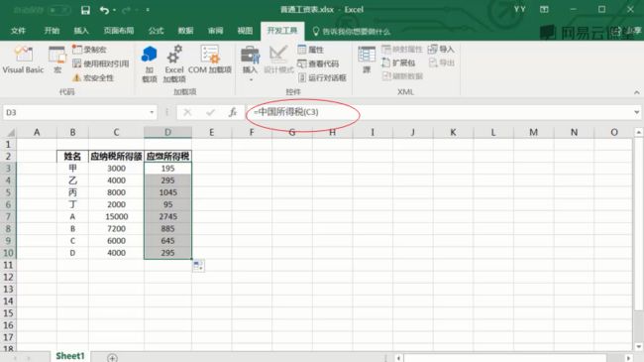Toggle the AutoSave switch
The width and height of the screenshot is (644, 362).
58,10
